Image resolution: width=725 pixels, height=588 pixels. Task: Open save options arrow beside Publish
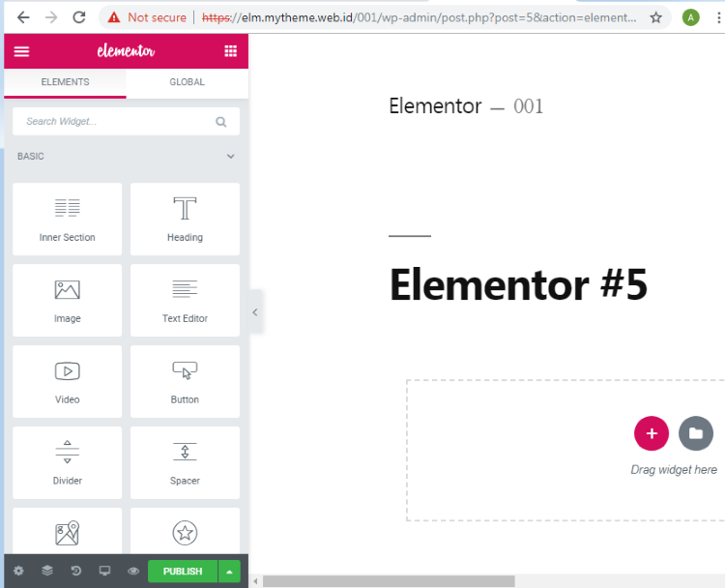coord(229,572)
